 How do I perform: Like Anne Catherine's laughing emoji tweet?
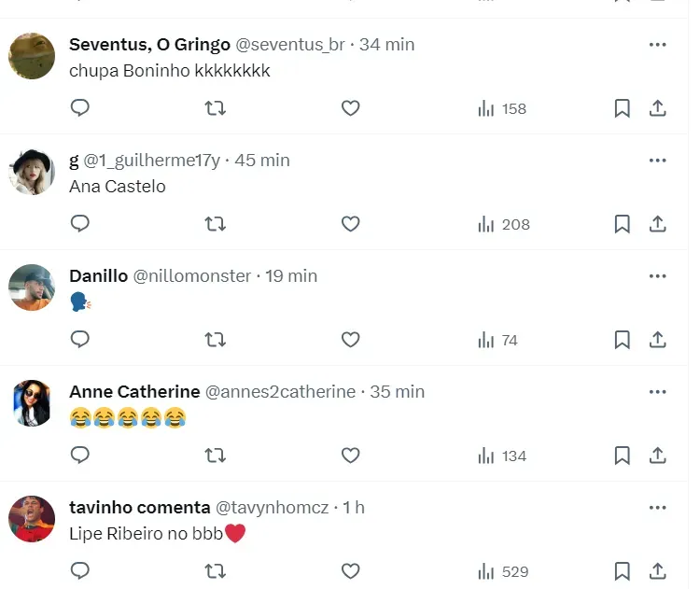point(350,456)
